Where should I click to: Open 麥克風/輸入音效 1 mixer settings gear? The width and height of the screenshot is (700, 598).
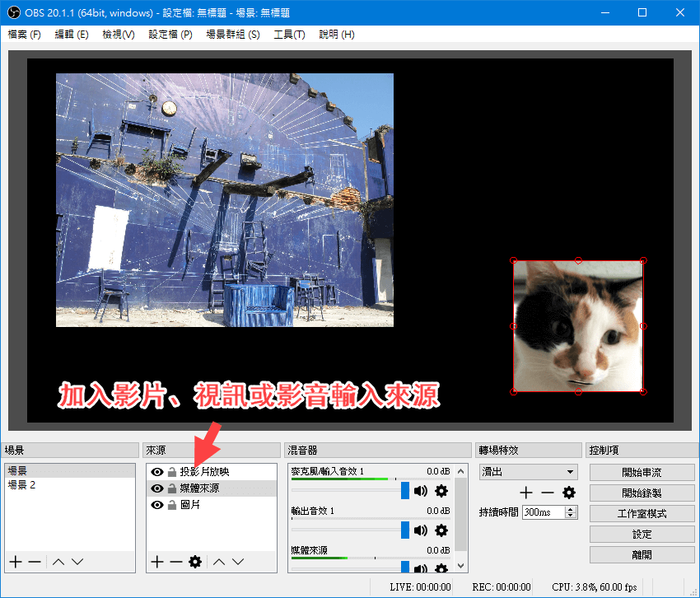441,491
